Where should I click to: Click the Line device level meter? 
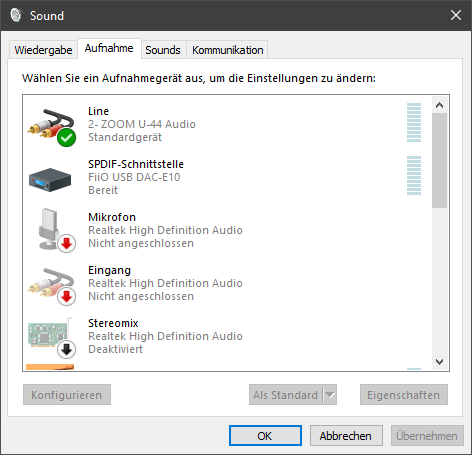[x=414, y=122]
